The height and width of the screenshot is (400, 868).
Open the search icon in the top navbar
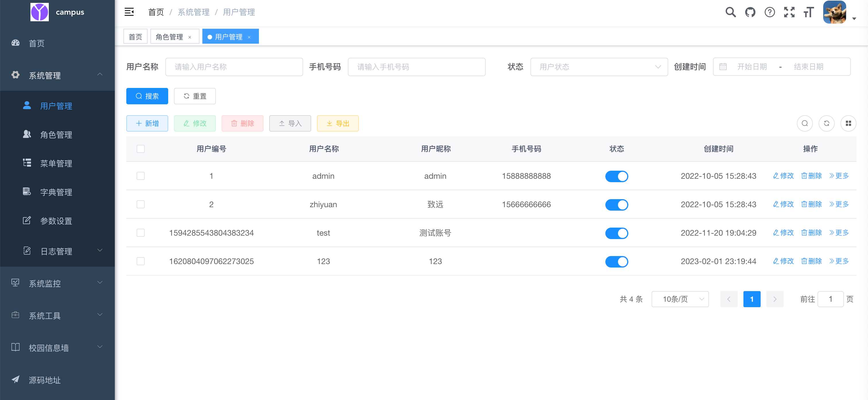731,12
